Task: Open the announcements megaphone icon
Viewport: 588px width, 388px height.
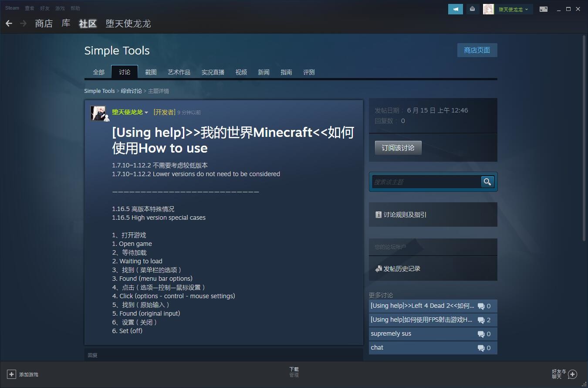Action: pos(456,9)
